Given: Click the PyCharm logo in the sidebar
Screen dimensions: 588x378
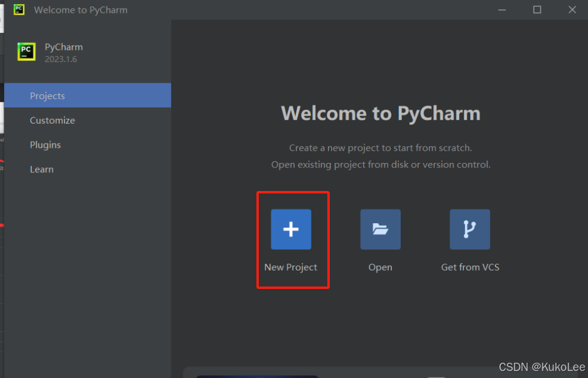Looking at the screenshot, I should click(26, 52).
